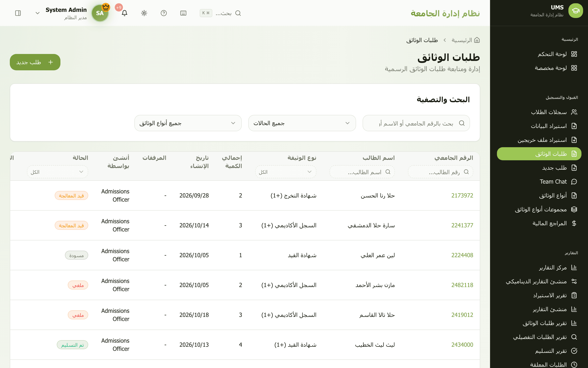The width and height of the screenshot is (588, 368).
Task: Open جميع أنواع الوثائق filter dropdown
Action: [x=188, y=123]
